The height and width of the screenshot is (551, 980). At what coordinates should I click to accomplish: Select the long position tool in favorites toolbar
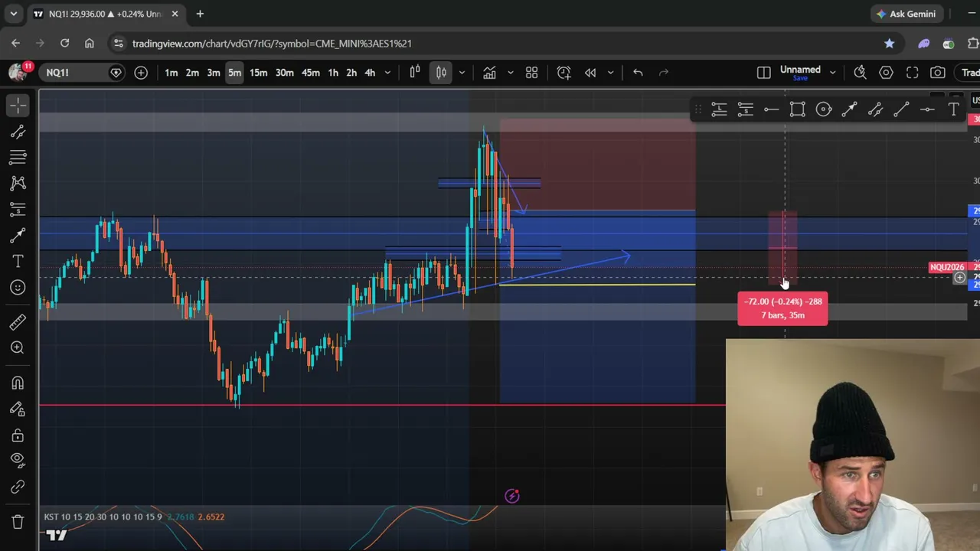(x=719, y=110)
